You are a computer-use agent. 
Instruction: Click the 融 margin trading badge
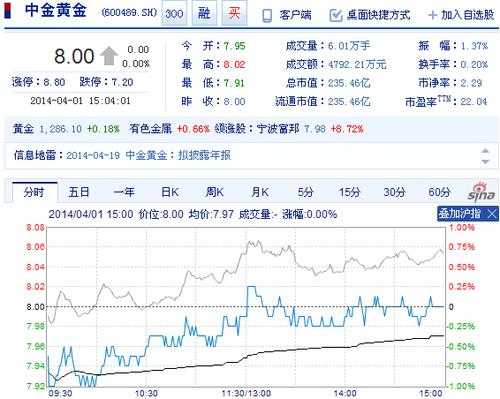(x=204, y=13)
